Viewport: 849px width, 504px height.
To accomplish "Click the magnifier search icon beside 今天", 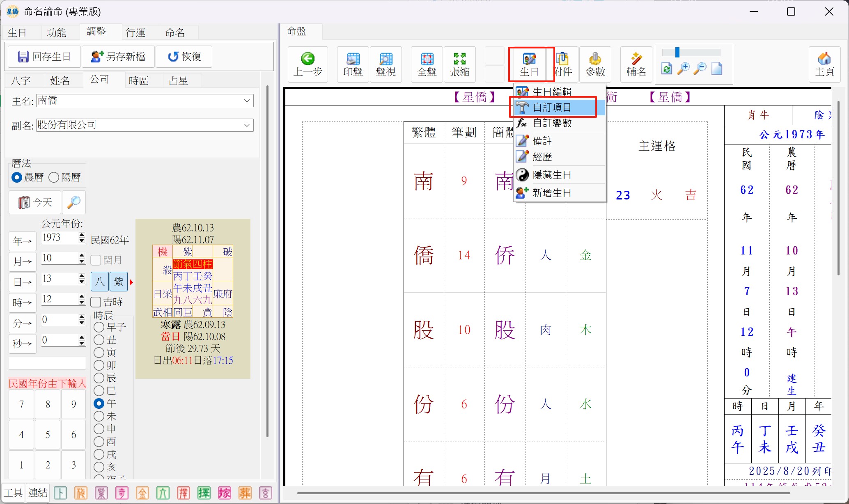I will (74, 202).
